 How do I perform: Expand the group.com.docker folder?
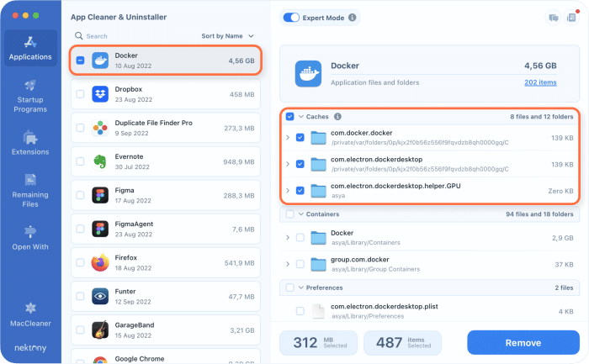tap(288, 264)
